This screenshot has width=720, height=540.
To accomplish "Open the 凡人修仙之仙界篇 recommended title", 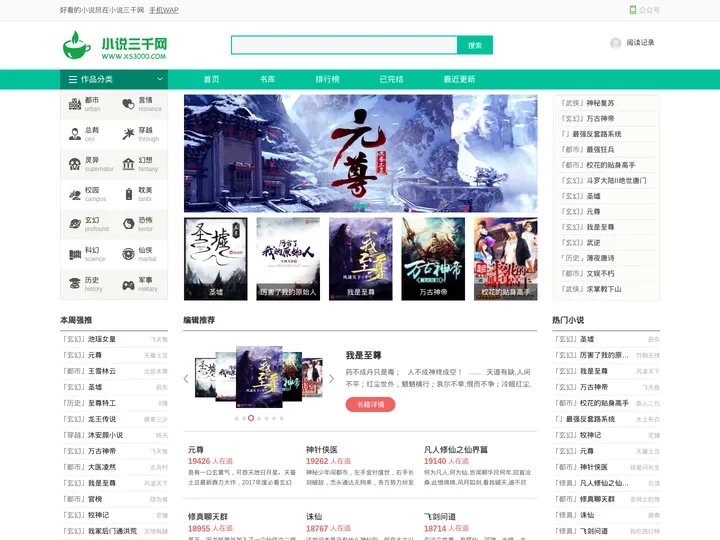I will pyautogui.click(x=456, y=450).
